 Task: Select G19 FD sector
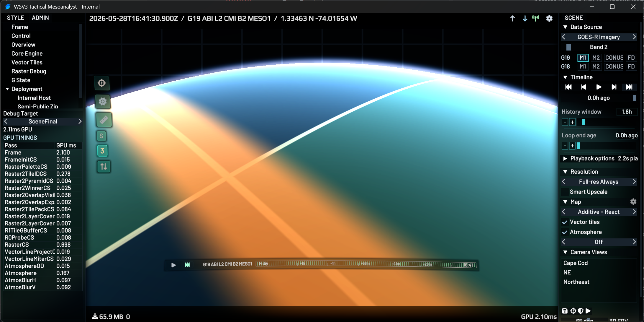631,58
